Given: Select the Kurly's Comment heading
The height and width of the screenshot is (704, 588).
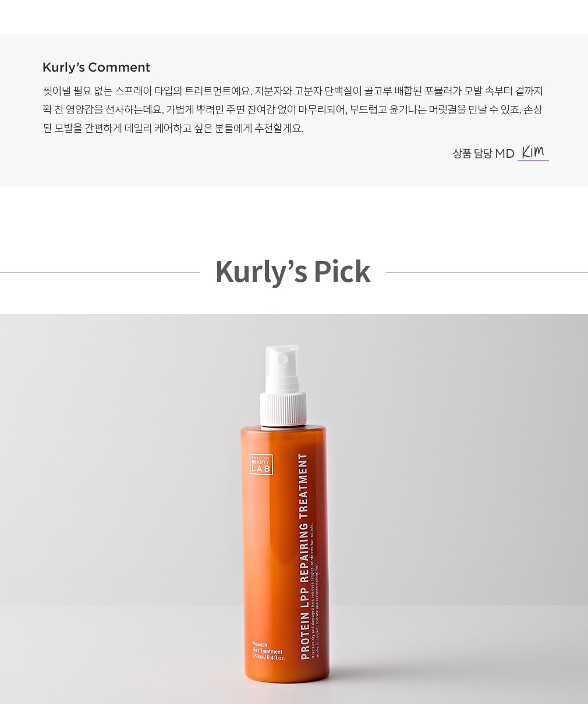Looking at the screenshot, I should tap(96, 68).
